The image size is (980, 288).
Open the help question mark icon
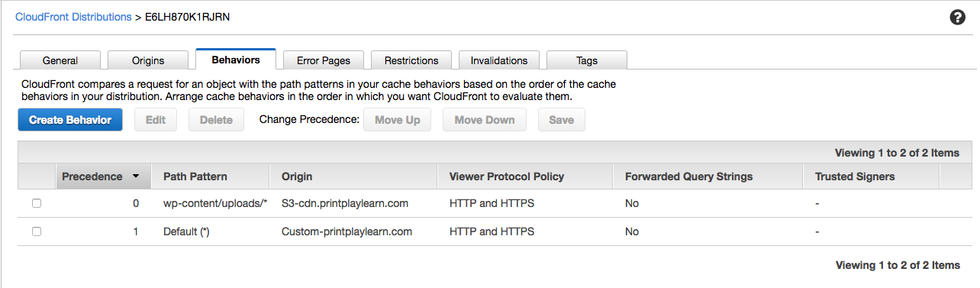pyautogui.click(x=957, y=18)
